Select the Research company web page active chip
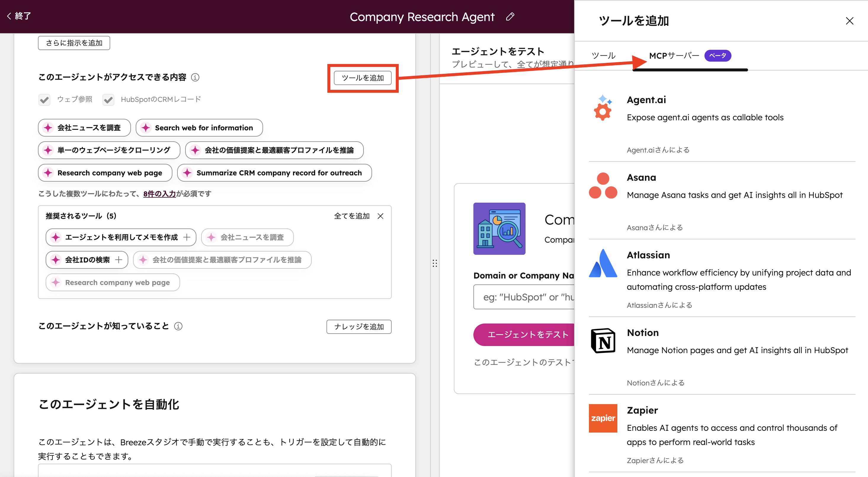Screen dimensions: 868x477 tap(105, 173)
